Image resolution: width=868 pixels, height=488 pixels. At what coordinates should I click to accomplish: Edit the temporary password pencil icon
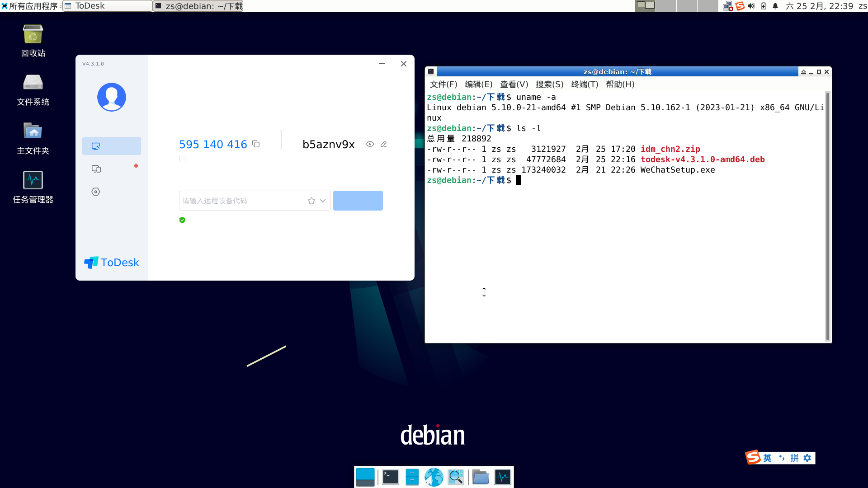point(383,144)
